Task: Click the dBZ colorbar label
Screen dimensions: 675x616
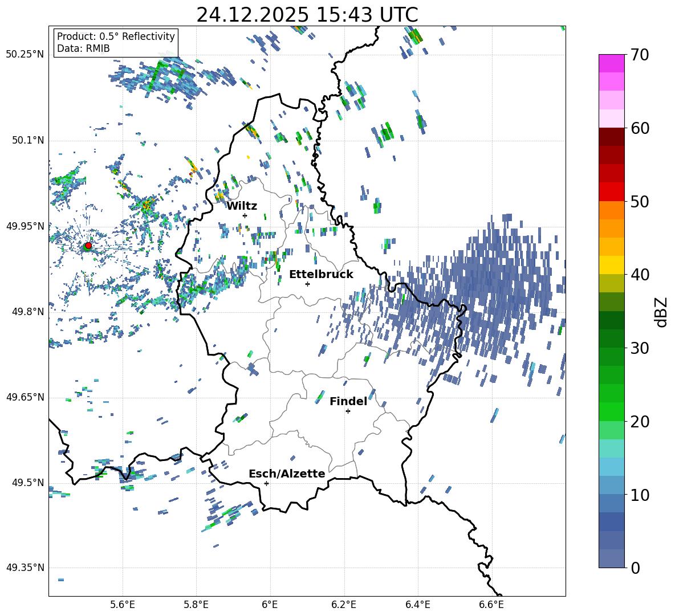Action: pyautogui.click(x=662, y=312)
